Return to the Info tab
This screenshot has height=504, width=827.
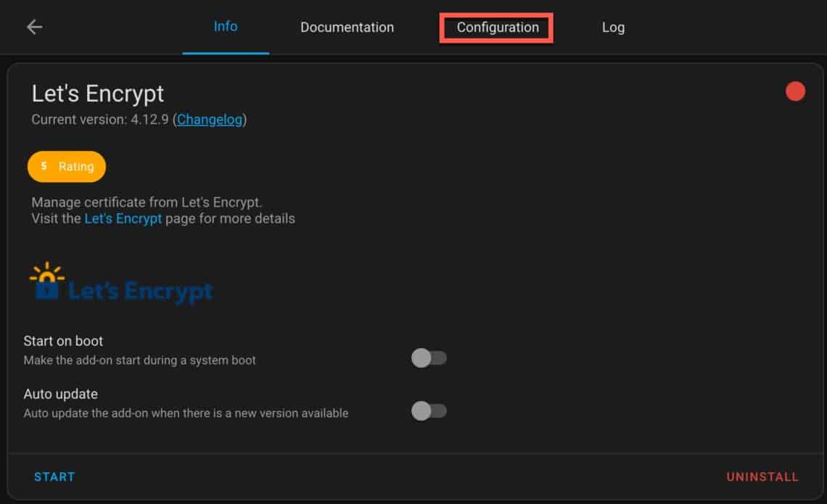pos(226,26)
